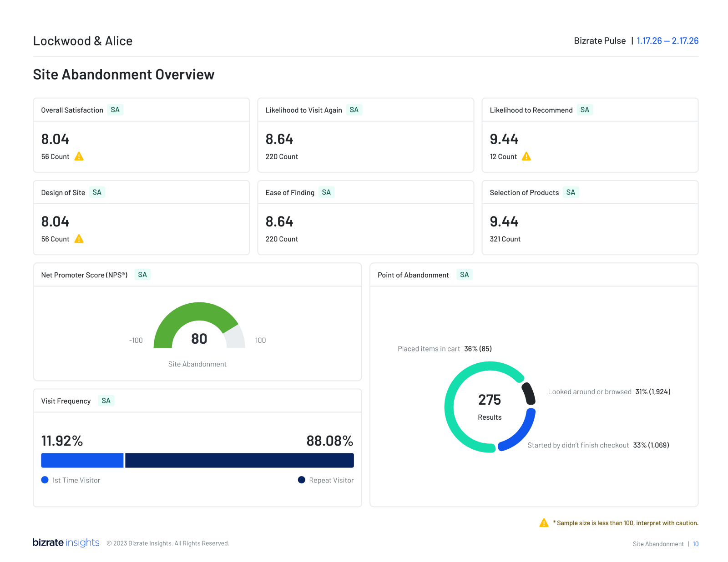This screenshot has width=728, height=562.
Task: Click the footnote warning triangle about sample size
Action: click(543, 523)
